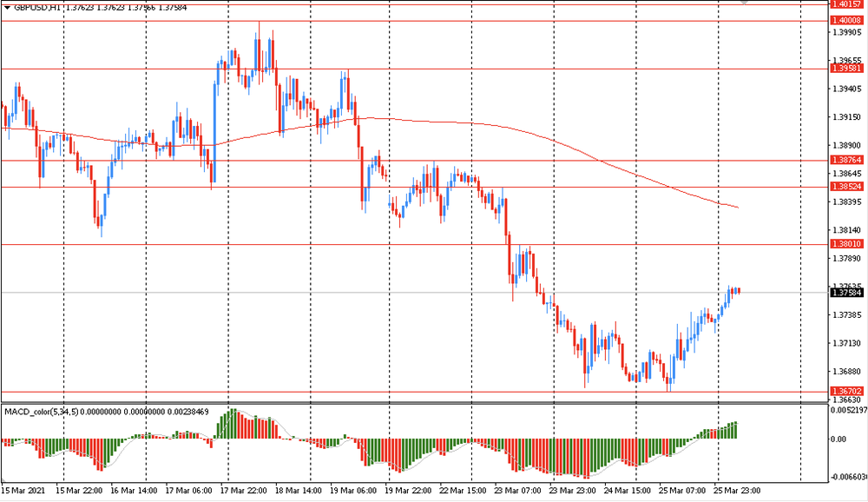
Task: Click the 1.38010 red price level label
Action: point(846,244)
